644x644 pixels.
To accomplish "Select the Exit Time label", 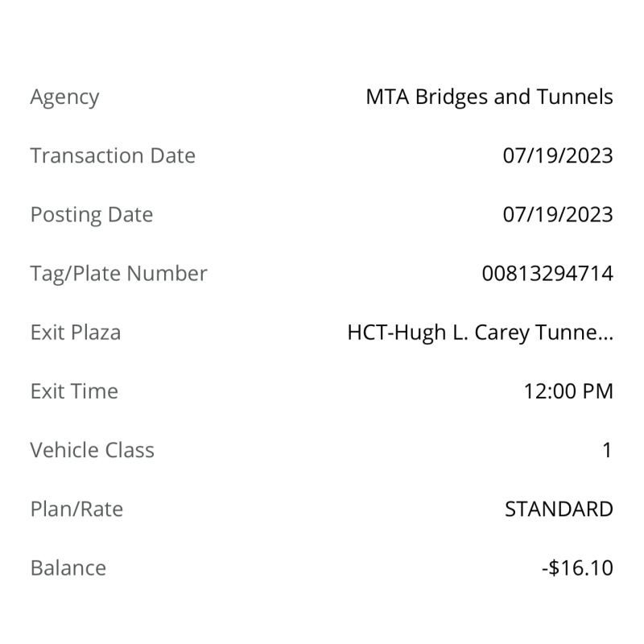I will point(74,391).
